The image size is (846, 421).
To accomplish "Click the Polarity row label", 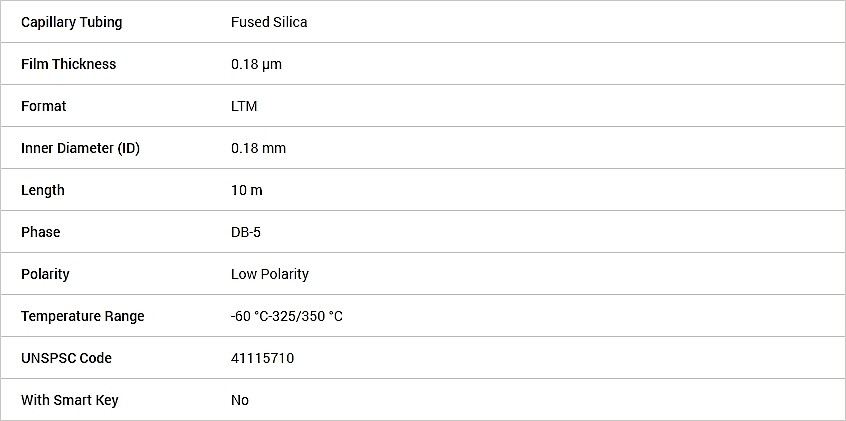I will tap(45, 274).
